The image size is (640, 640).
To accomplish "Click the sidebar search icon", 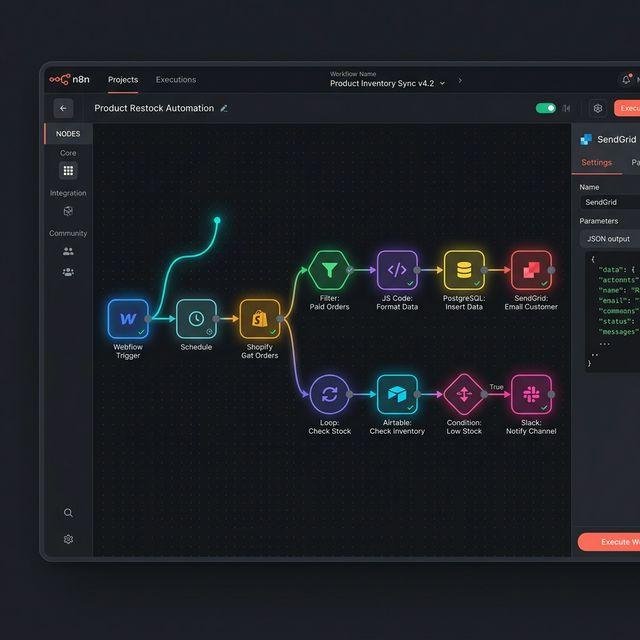I will click(68, 513).
